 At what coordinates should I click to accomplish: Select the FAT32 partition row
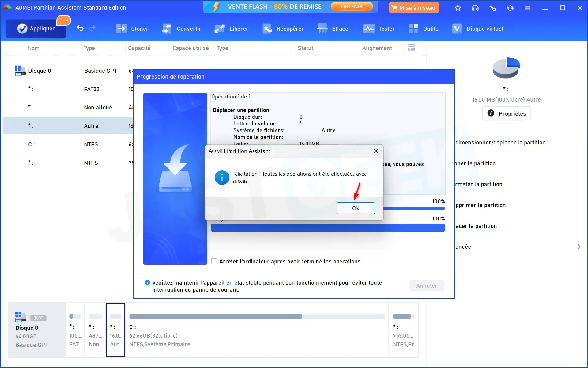tap(68, 89)
